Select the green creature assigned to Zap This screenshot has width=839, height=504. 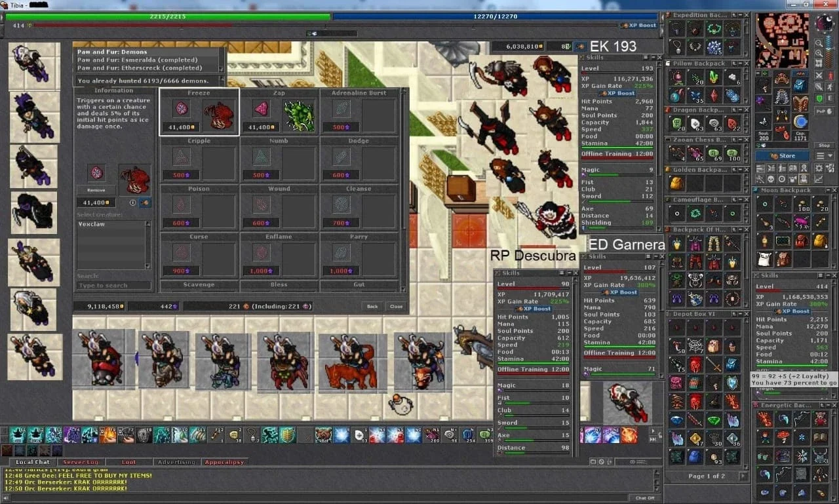tap(299, 116)
